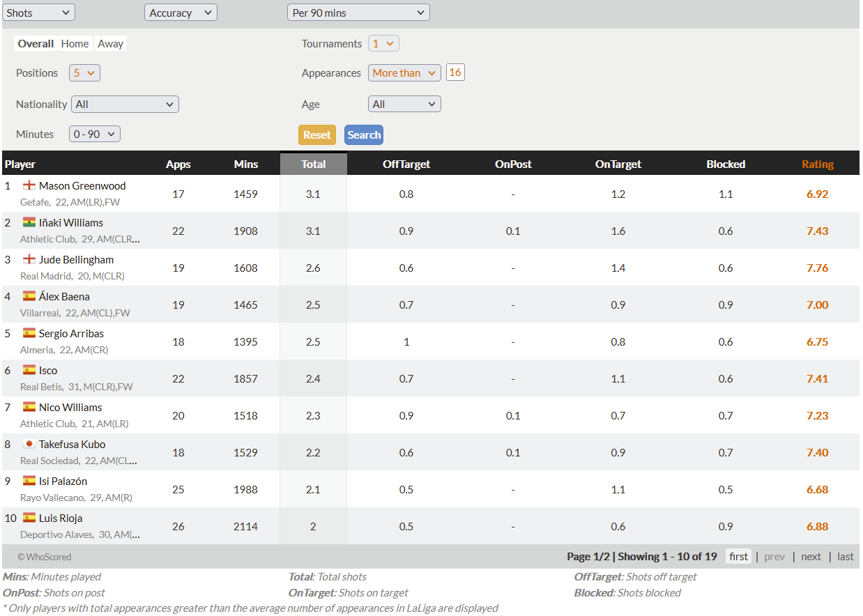Click Spain flag beside Luis Rioja
The image size is (863, 616).
[x=29, y=518]
